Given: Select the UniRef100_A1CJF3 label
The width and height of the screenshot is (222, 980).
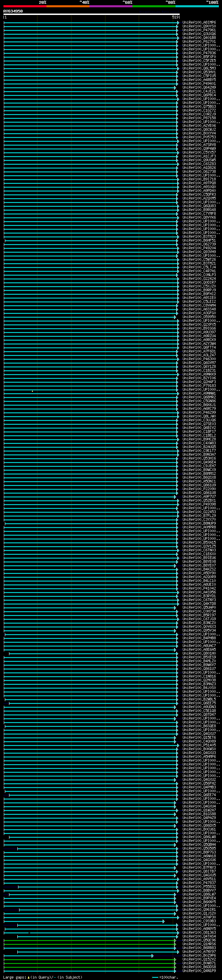Looking at the screenshot, I should (199, 156).
